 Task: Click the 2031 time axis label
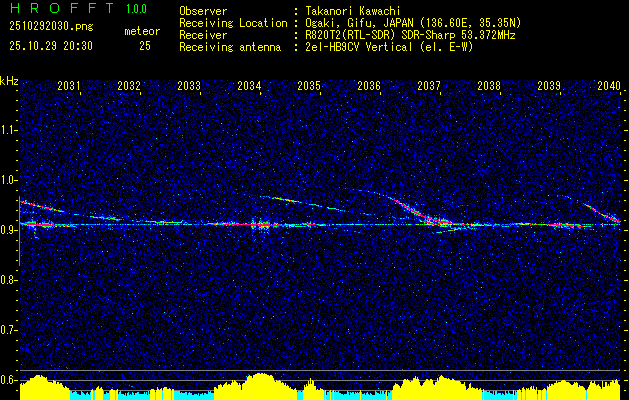point(69,85)
